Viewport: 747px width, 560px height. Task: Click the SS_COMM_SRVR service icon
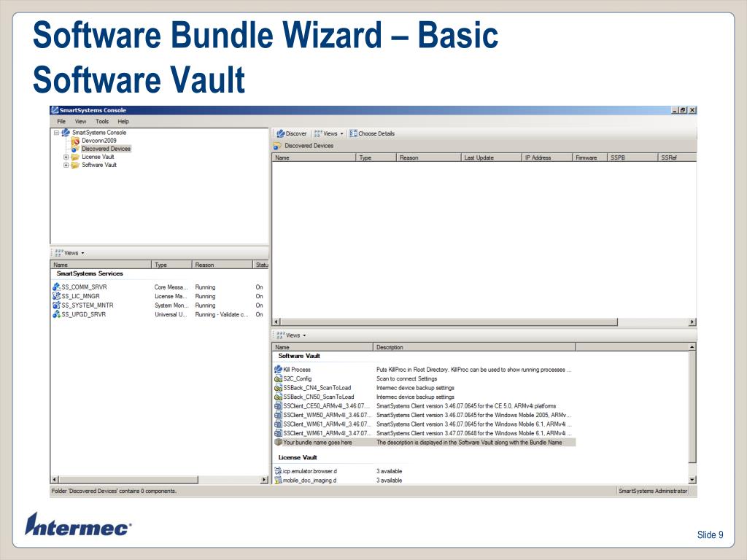pyautogui.click(x=56, y=287)
